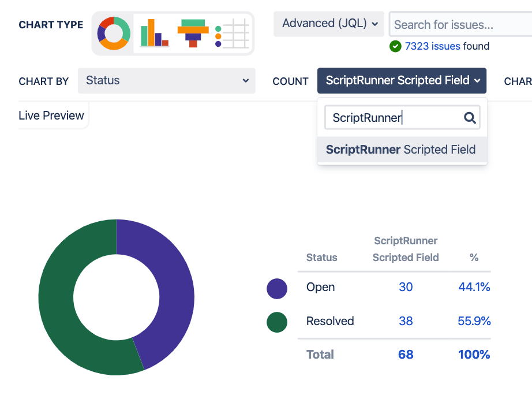Select the funnel chart type
532x406 pixels.
193,33
